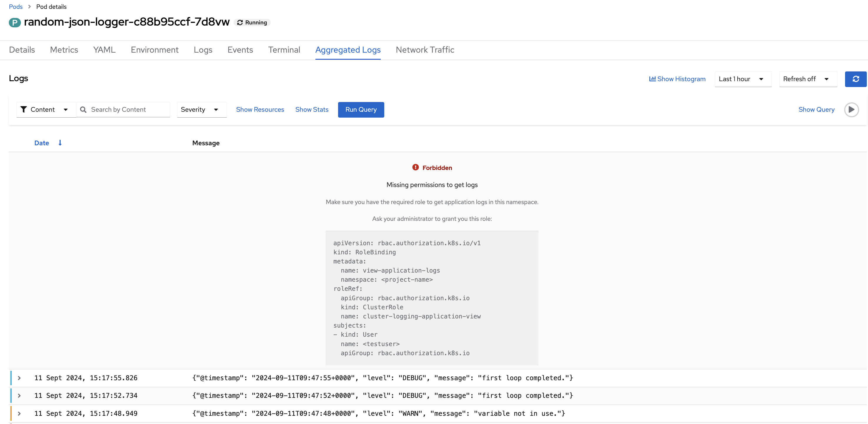
Task: Switch to the Network Traffic tab
Action: click(x=425, y=50)
